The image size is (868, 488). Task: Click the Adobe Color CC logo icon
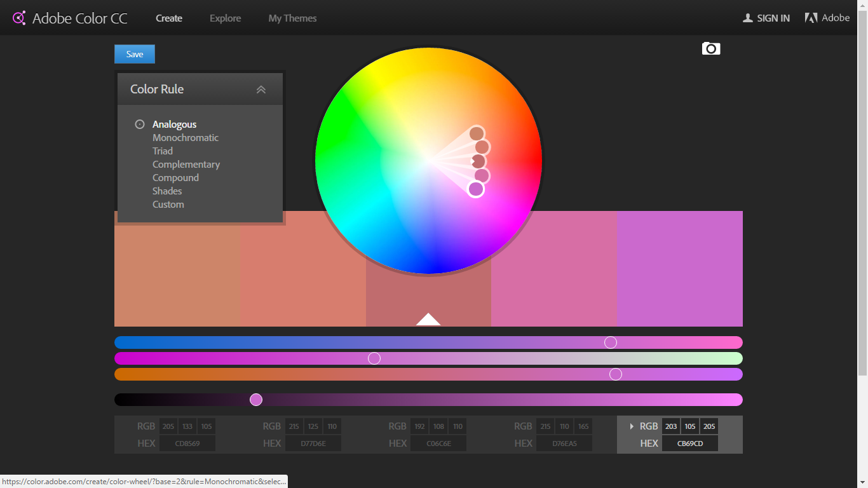pyautogui.click(x=19, y=18)
